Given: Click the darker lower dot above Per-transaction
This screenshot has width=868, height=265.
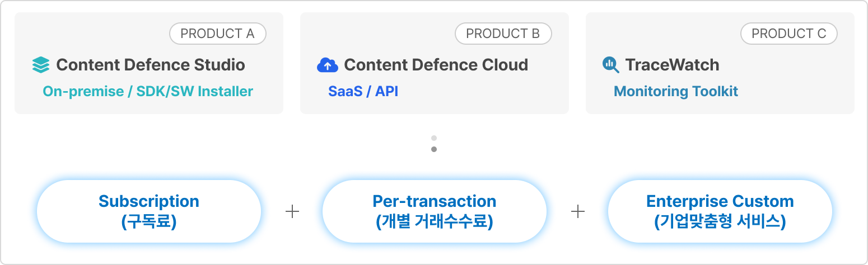Looking at the screenshot, I should click(x=434, y=149).
